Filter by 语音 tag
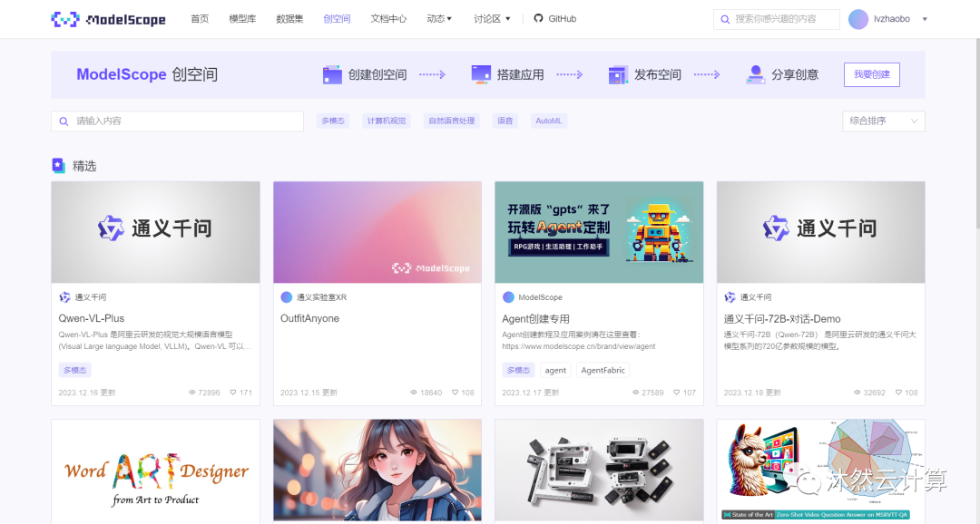 (x=505, y=121)
